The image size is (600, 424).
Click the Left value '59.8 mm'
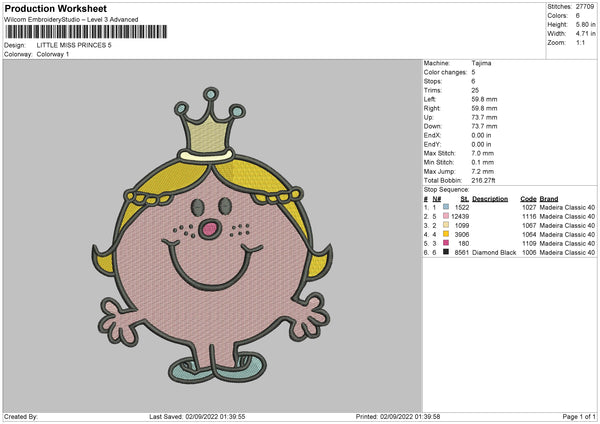pos(484,99)
